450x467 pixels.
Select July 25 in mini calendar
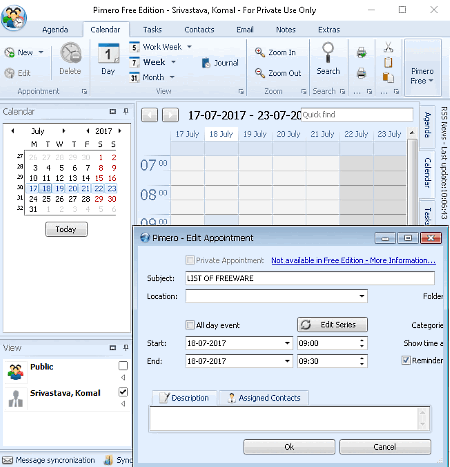[x=46, y=199]
